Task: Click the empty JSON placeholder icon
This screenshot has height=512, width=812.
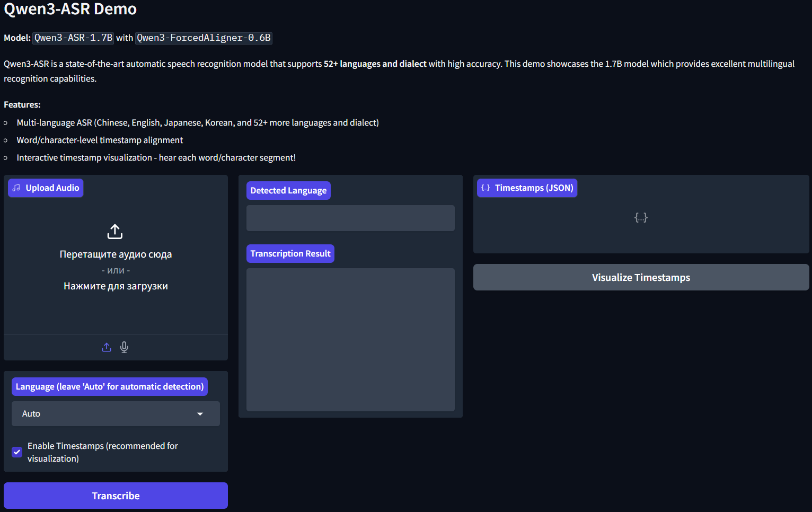Action: tap(641, 217)
